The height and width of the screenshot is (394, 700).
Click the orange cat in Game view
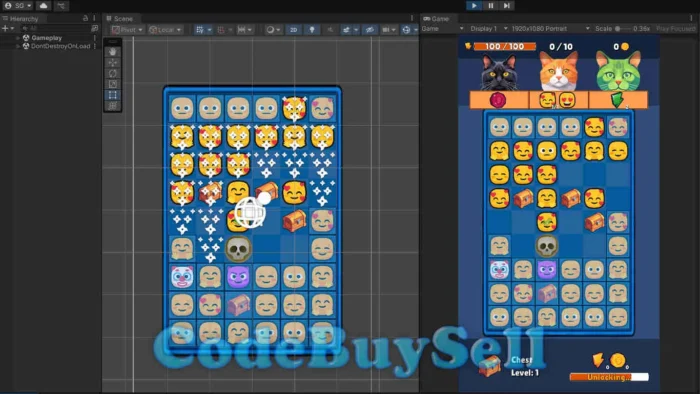558,71
